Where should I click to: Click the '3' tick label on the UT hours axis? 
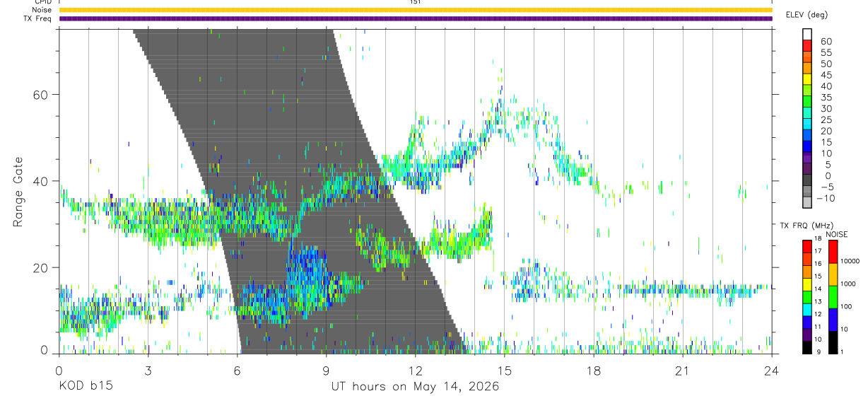[x=148, y=371]
